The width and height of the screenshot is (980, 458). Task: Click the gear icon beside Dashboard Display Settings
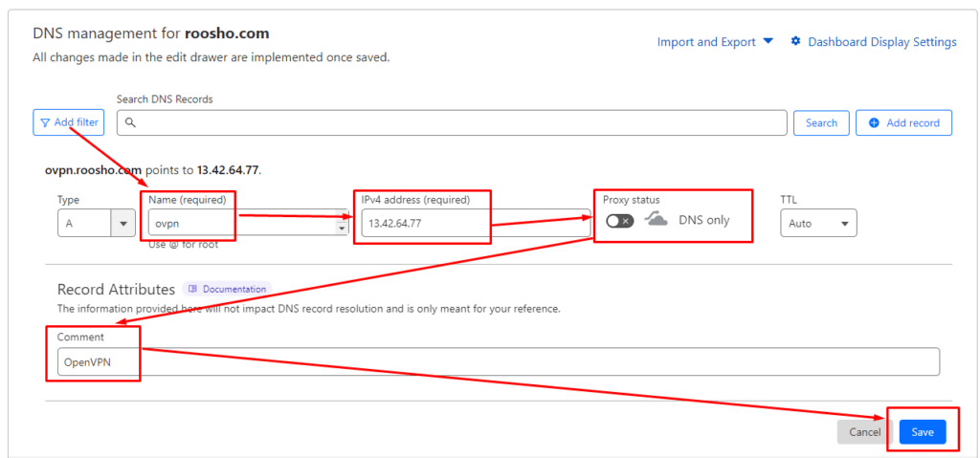[795, 41]
